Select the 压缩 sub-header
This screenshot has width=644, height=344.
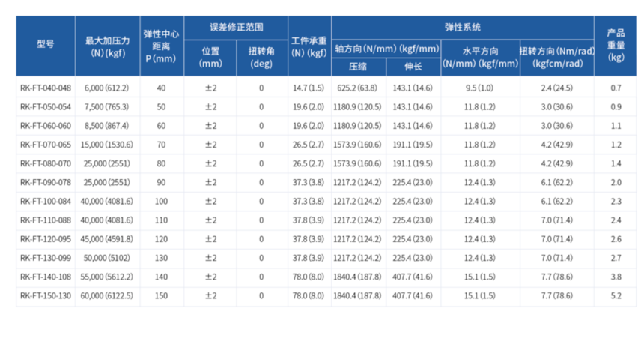(x=357, y=66)
